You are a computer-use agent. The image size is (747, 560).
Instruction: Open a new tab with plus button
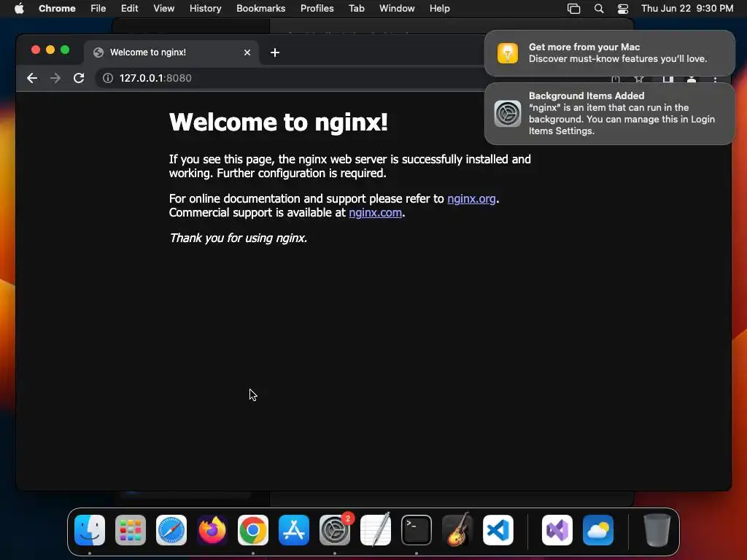[275, 52]
